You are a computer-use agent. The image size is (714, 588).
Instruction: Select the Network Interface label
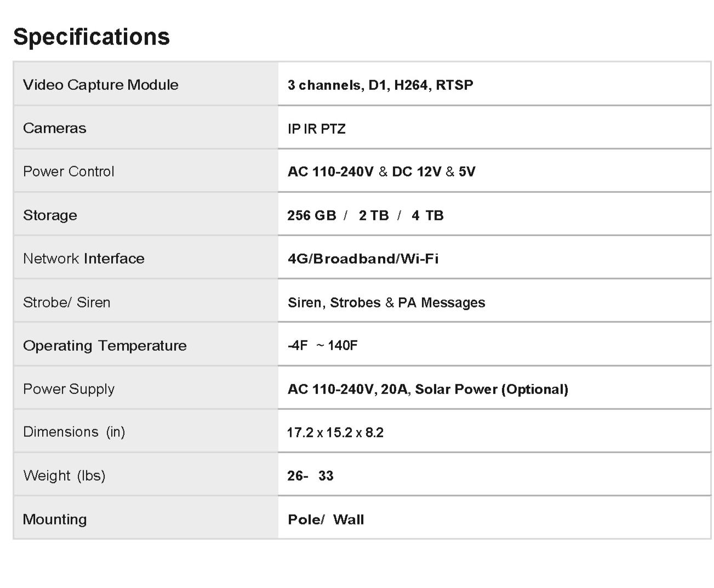click(84, 259)
